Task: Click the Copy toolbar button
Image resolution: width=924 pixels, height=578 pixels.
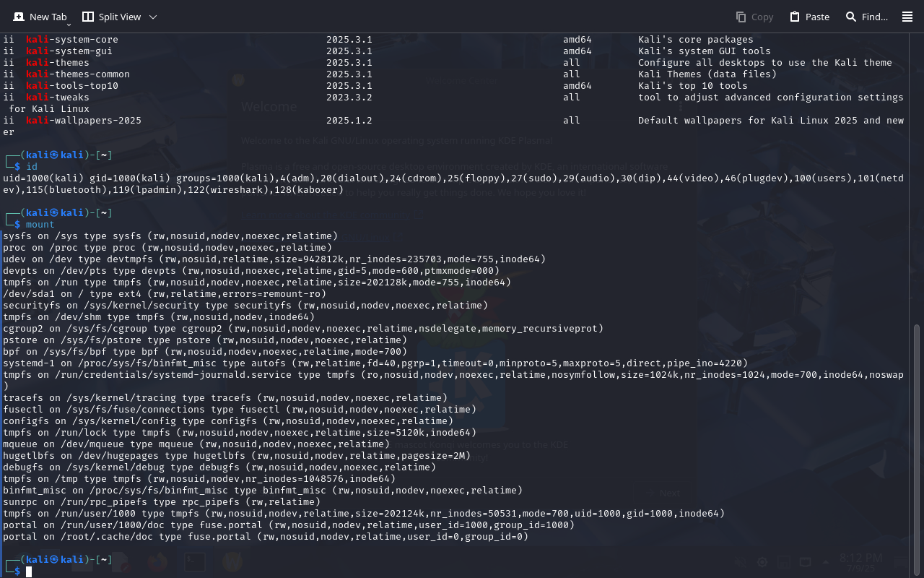Action: tap(754, 17)
